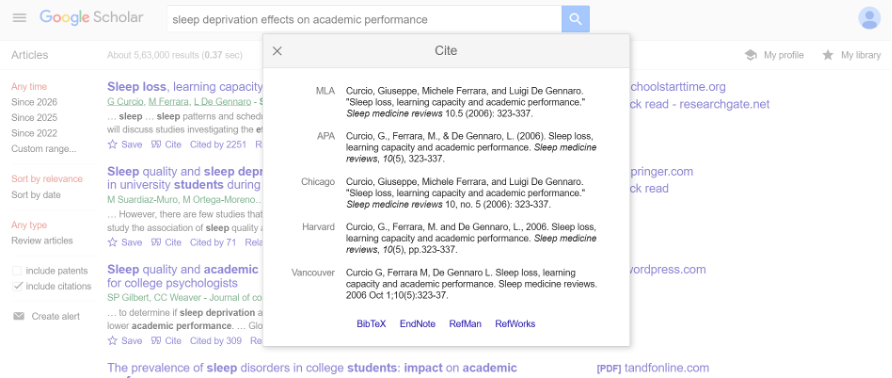
Task: Open the schoolstarttime.org source link
Action: click(678, 87)
